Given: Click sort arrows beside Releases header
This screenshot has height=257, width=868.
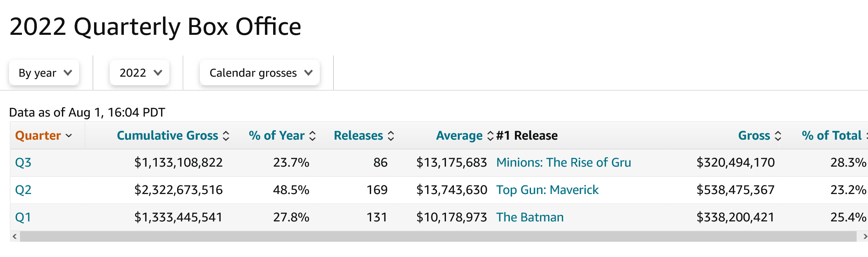Looking at the screenshot, I should (391, 136).
